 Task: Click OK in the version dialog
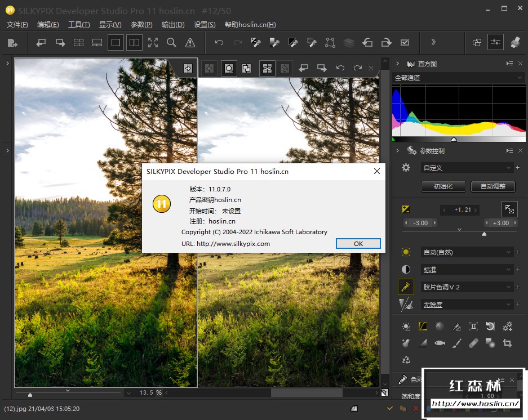[358, 244]
